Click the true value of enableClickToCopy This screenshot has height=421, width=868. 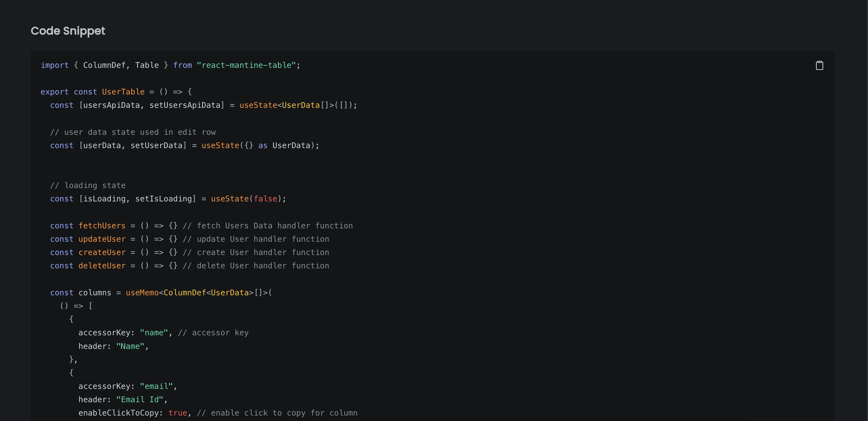tap(178, 413)
